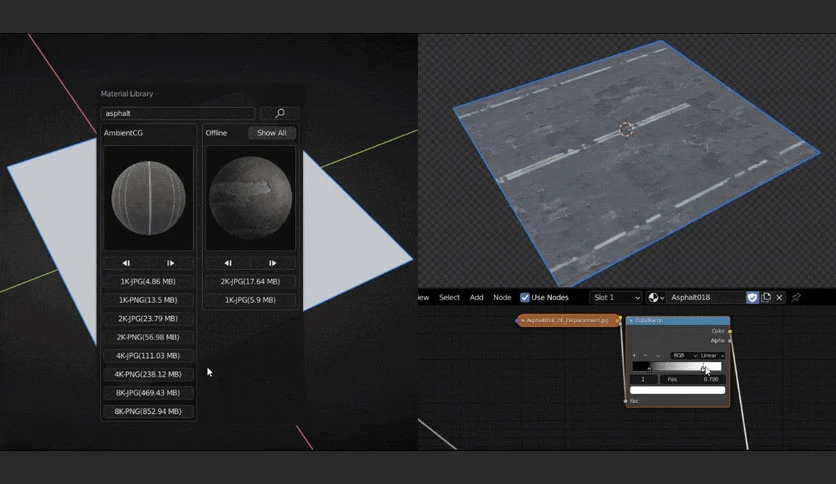Click the Offline column label

pos(216,133)
